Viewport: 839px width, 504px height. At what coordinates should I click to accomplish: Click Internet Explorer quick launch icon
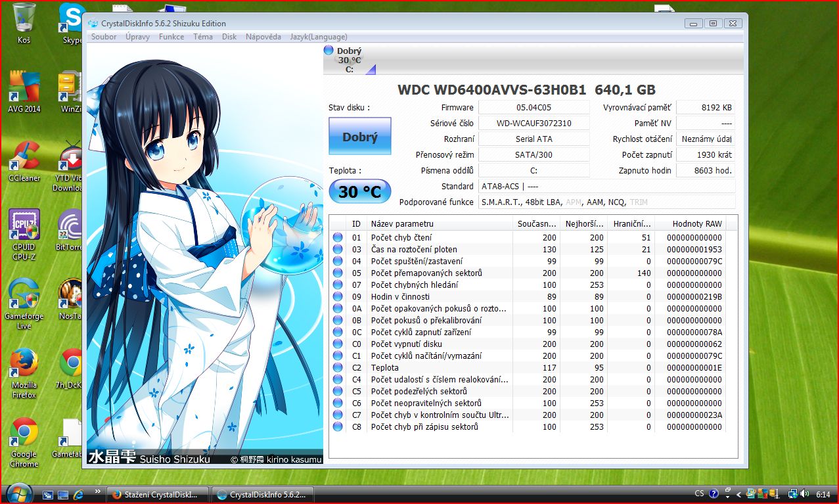[79, 494]
